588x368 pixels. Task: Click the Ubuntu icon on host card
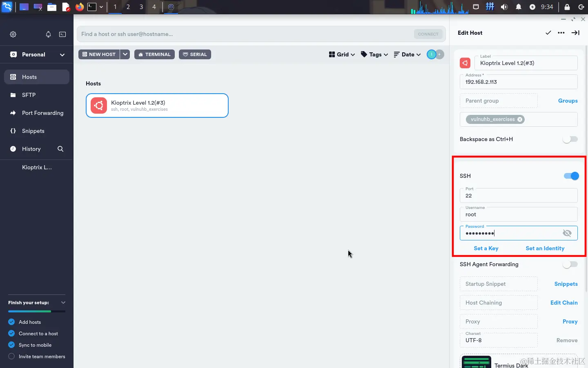coord(99,105)
